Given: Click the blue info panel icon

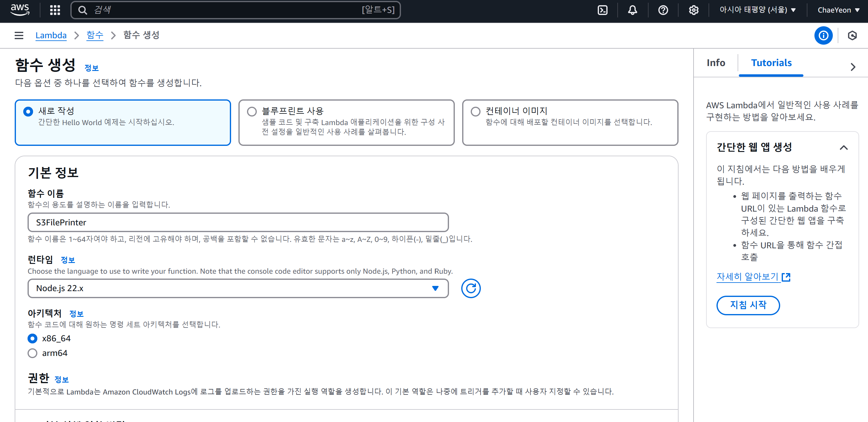Looking at the screenshot, I should click(x=823, y=35).
